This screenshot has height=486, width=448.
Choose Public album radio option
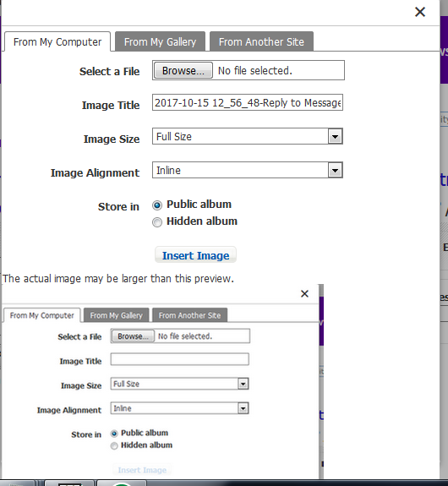tap(157, 205)
